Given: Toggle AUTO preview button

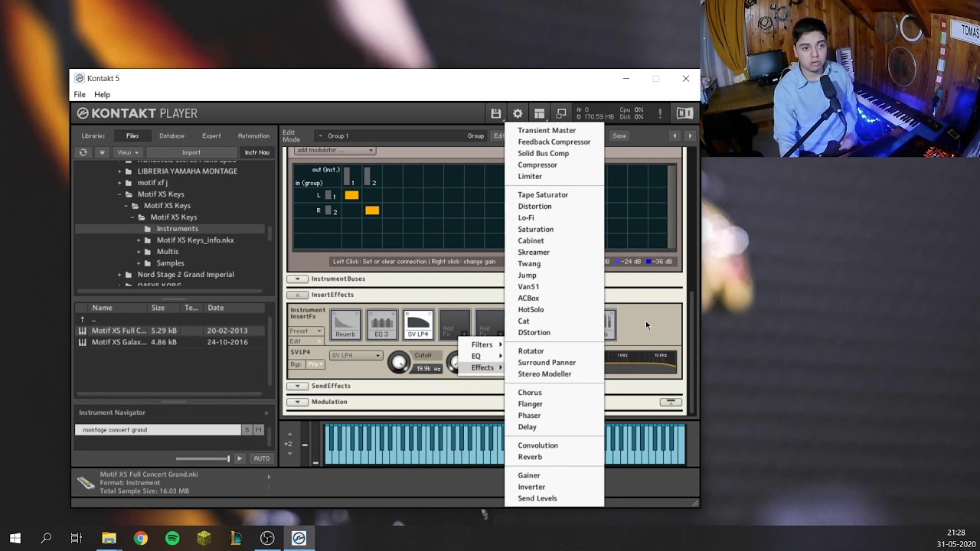Looking at the screenshot, I should point(262,458).
